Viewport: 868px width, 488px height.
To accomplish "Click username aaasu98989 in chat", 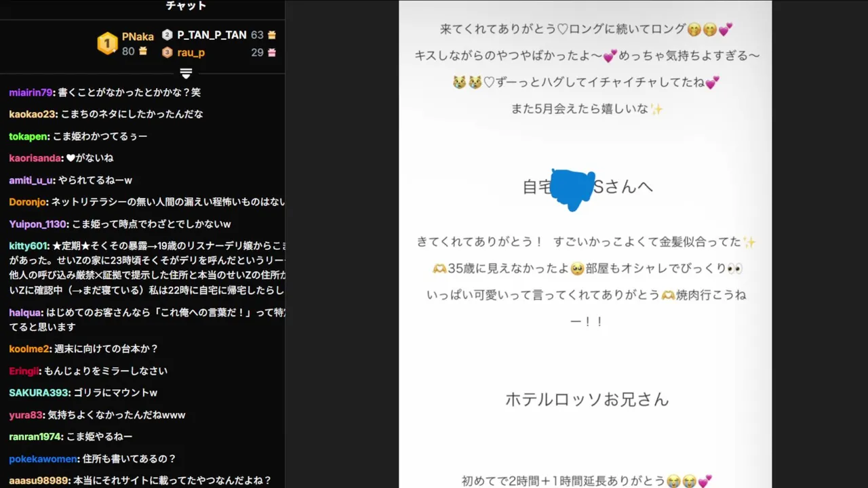I will 39,481.
